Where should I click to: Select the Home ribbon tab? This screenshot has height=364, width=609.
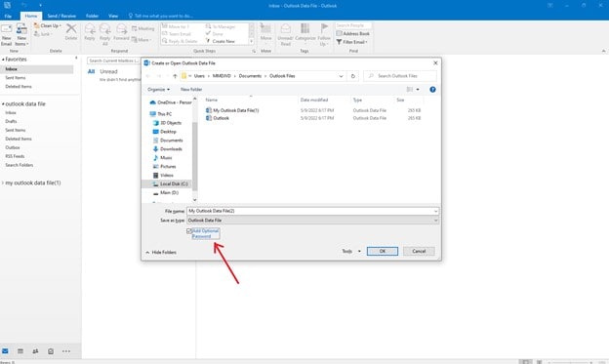[x=31, y=16]
